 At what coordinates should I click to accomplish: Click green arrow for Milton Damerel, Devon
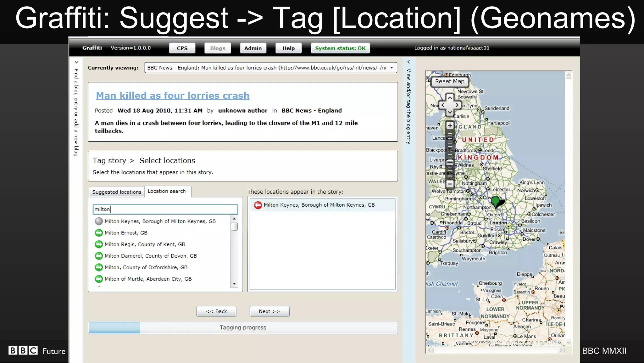click(x=99, y=256)
